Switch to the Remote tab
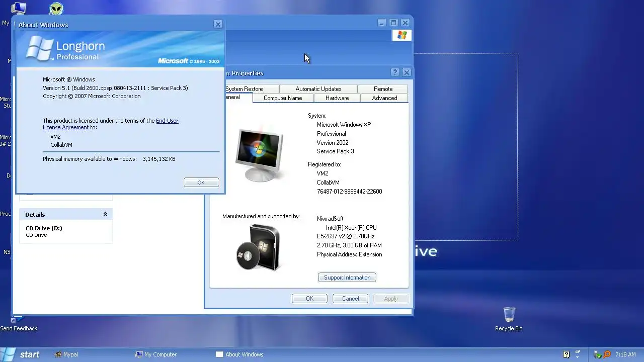644x362 pixels. (x=383, y=89)
